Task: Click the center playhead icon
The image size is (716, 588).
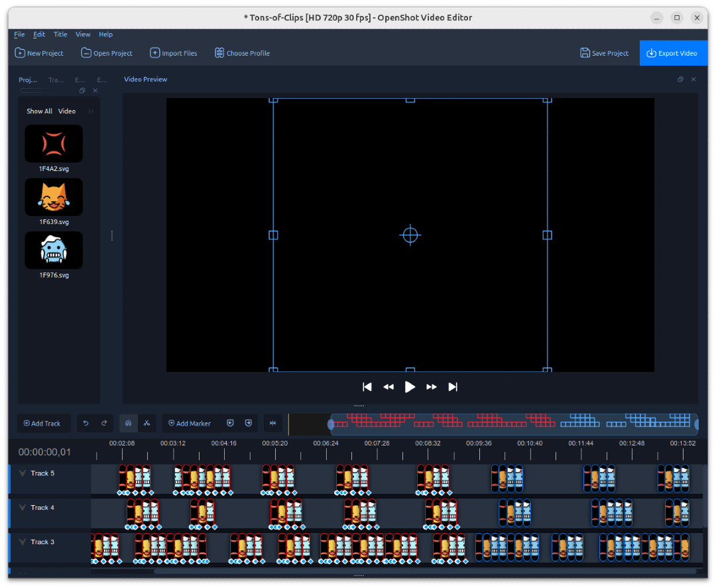Action: [272, 423]
